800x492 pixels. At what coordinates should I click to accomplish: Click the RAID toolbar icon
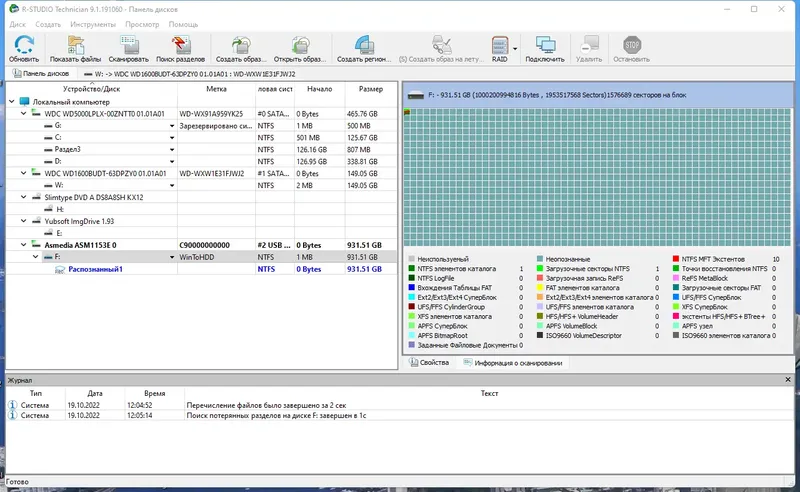click(x=499, y=45)
